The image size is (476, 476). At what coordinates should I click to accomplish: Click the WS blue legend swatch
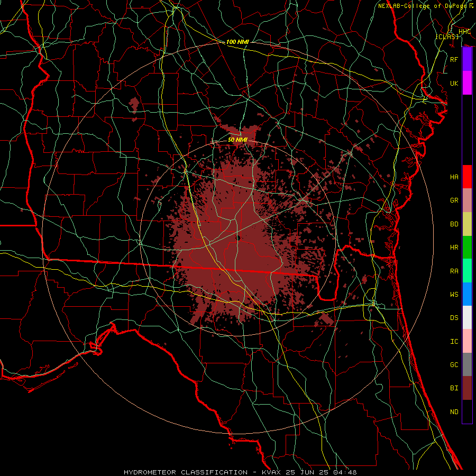tap(467, 294)
